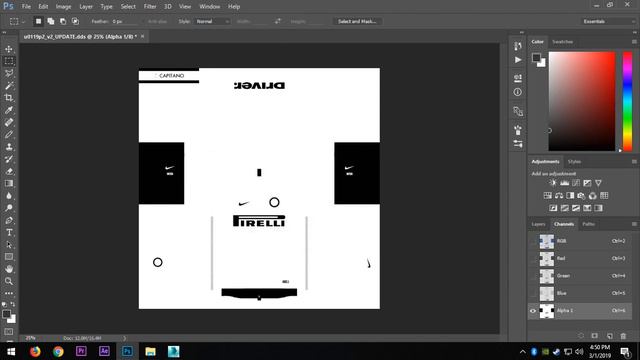Delete current channel with trash icon
The height and width of the screenshot is (360, 640).
623,336
